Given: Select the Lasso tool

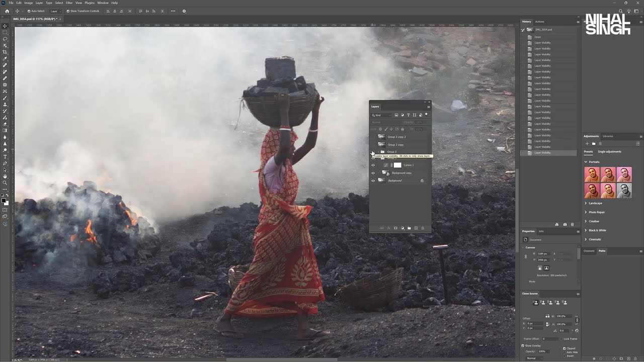Looking at the screenshot, I should pyautogui.click(x=5, y=39).
